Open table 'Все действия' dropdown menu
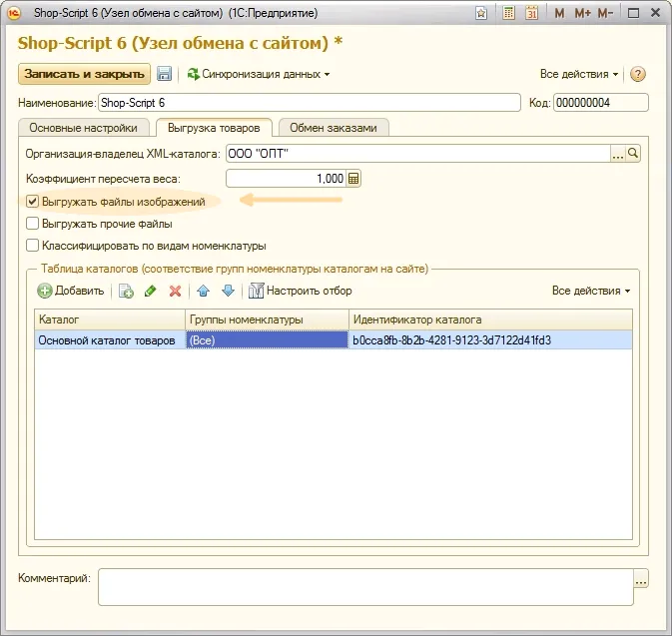Image resolution: width=672 pixels, height=636 pixels. [591, 291]
